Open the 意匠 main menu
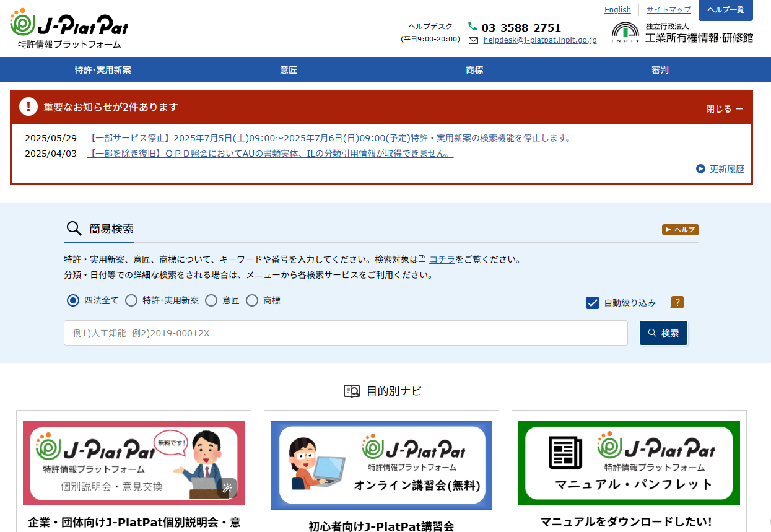This screenshot has width=771, height=532. [x=289, y=70]
